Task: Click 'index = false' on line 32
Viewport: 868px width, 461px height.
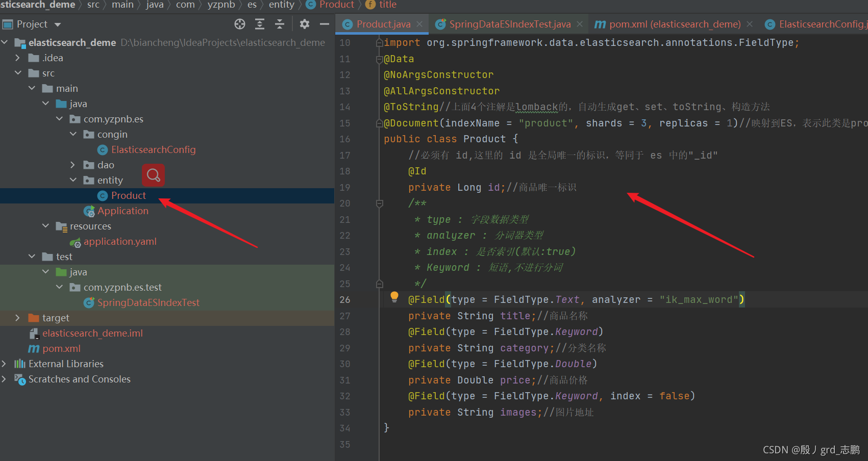Action: tap(650, 396)
